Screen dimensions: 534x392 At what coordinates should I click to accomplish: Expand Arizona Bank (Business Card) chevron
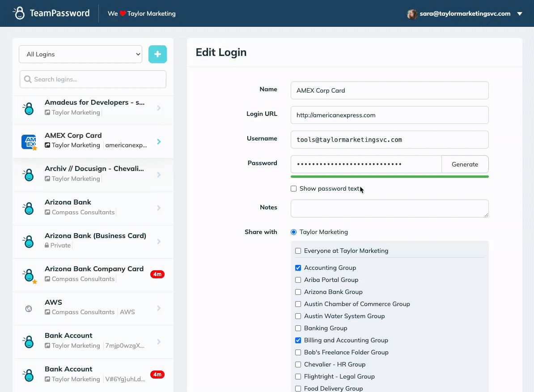click(x=159, y=241)
